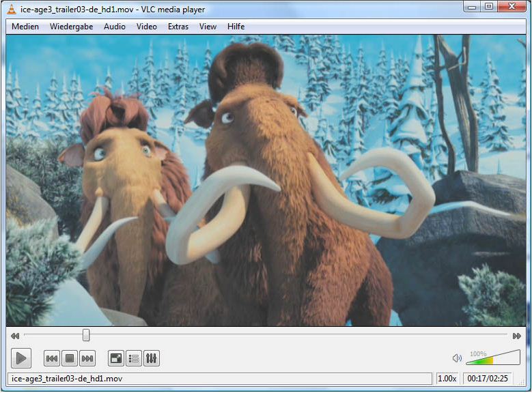Toggle elapsed time display 00:17/02:25
532x393 pixels.
[x=488, y=379]
